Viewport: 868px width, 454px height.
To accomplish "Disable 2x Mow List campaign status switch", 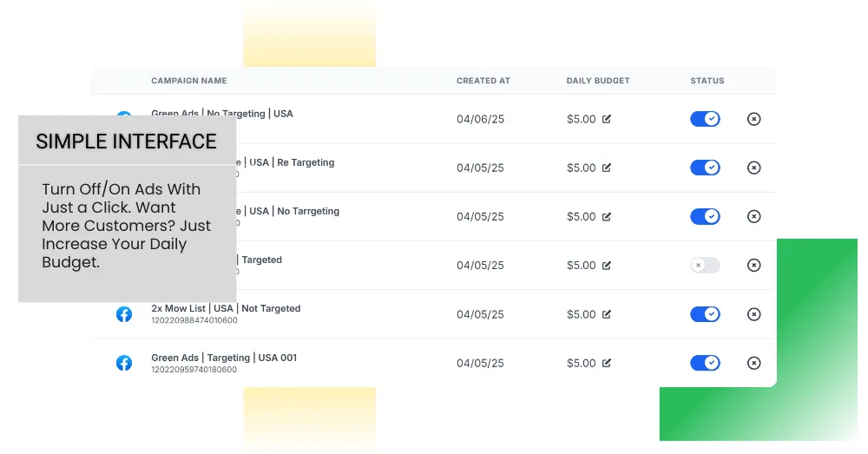I will point(705,314).
